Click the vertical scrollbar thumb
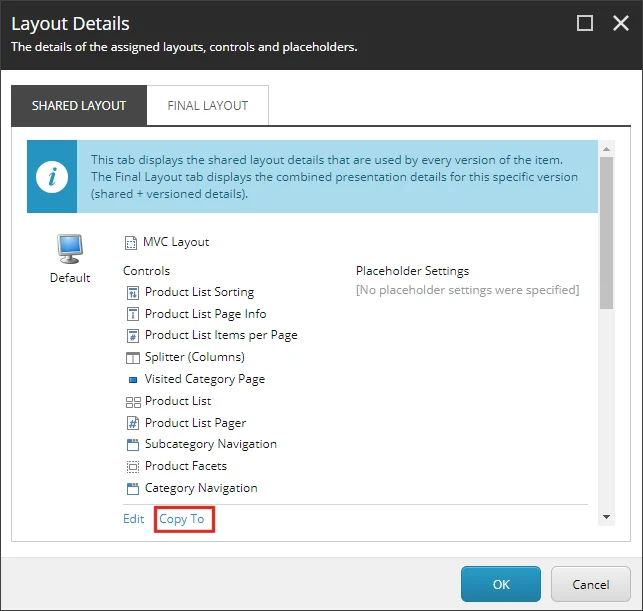Screen dimensions: 643x611 pos(607,233)
